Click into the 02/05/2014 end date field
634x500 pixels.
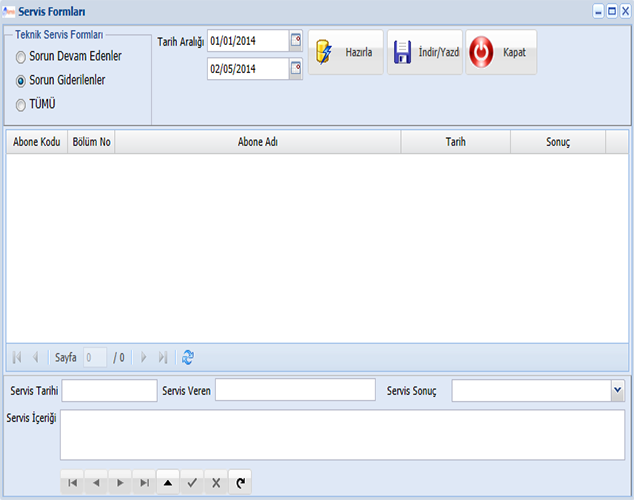click(248, 69)
